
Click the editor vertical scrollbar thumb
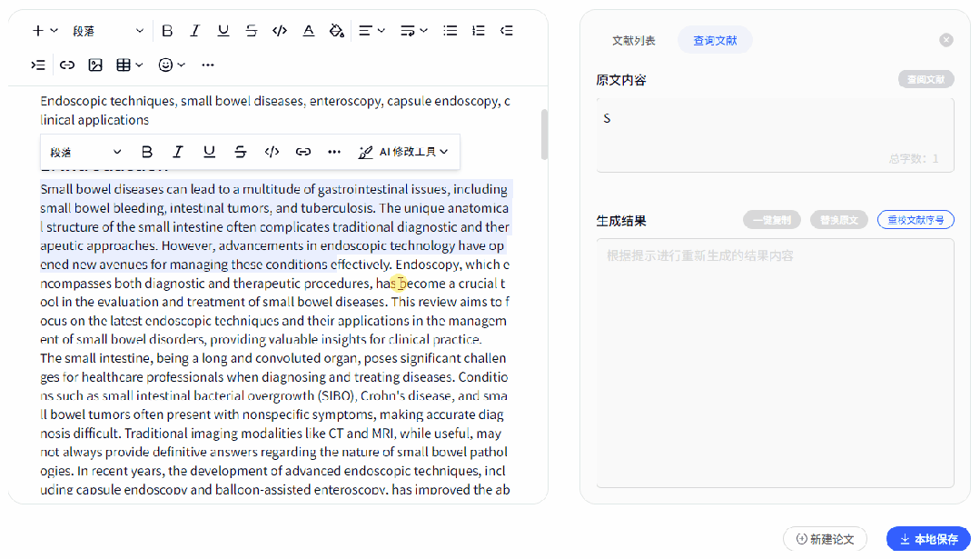(544, 135)
